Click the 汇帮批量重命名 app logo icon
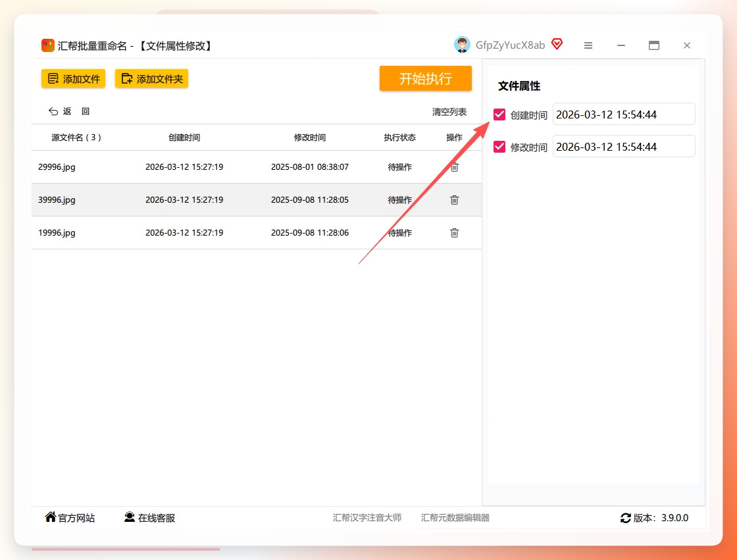The image size is (737, 560). point(47,45)
